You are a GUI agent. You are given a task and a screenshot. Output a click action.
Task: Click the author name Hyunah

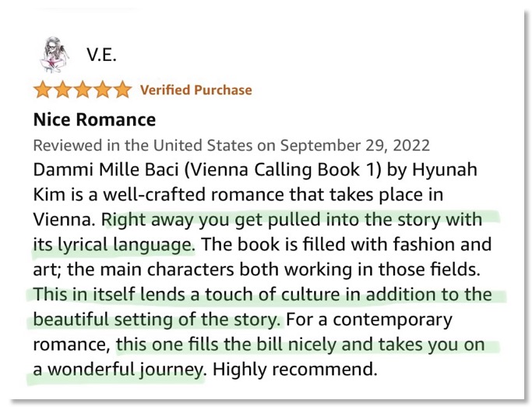(445, 169)
